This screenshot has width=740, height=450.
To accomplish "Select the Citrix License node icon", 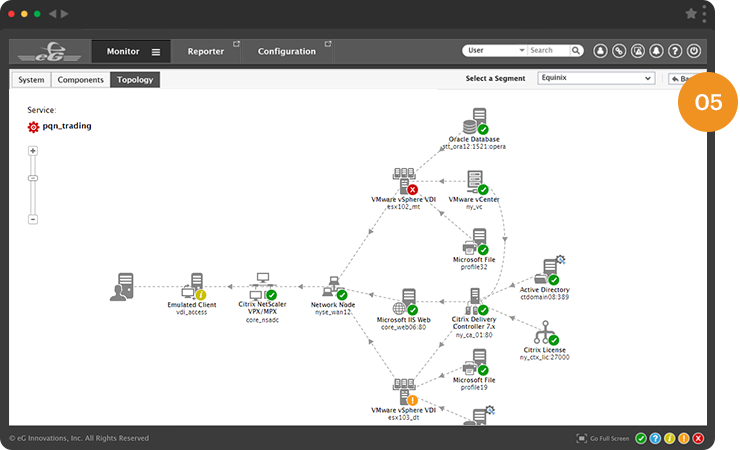I will 546,333.
